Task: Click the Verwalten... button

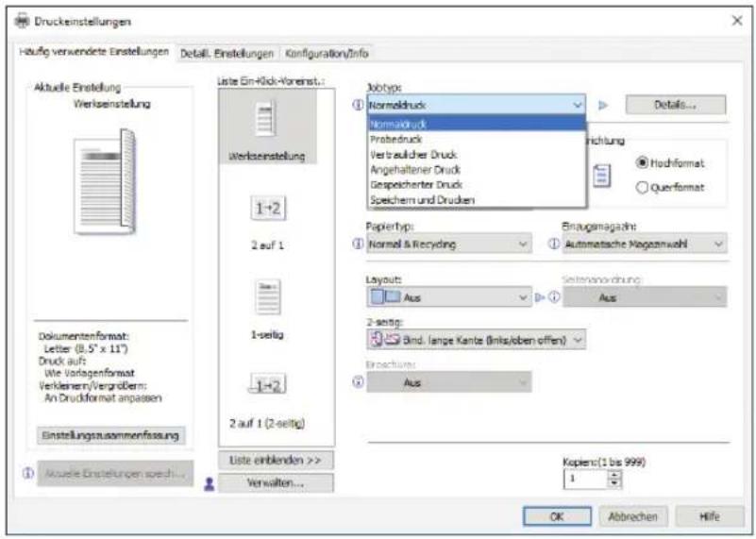Action: [x=276, y=482]
